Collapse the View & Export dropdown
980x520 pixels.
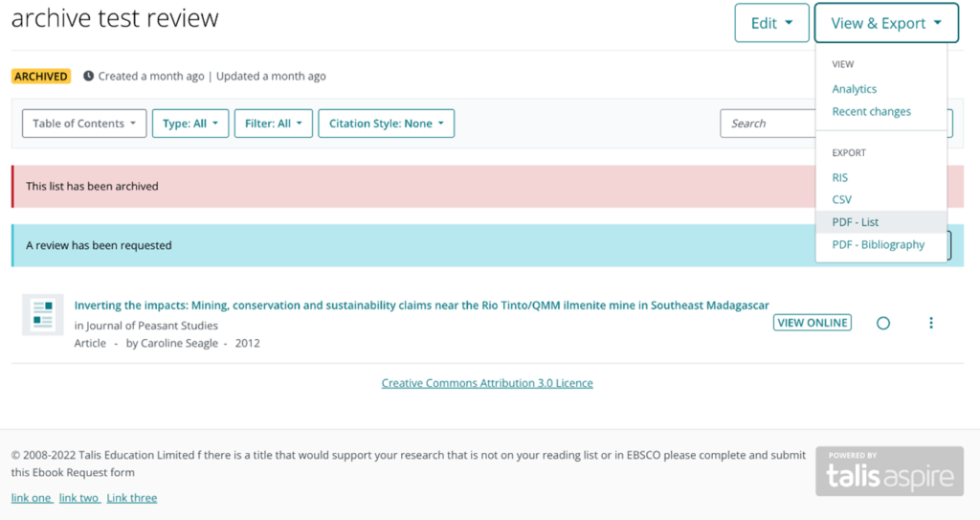886,23
